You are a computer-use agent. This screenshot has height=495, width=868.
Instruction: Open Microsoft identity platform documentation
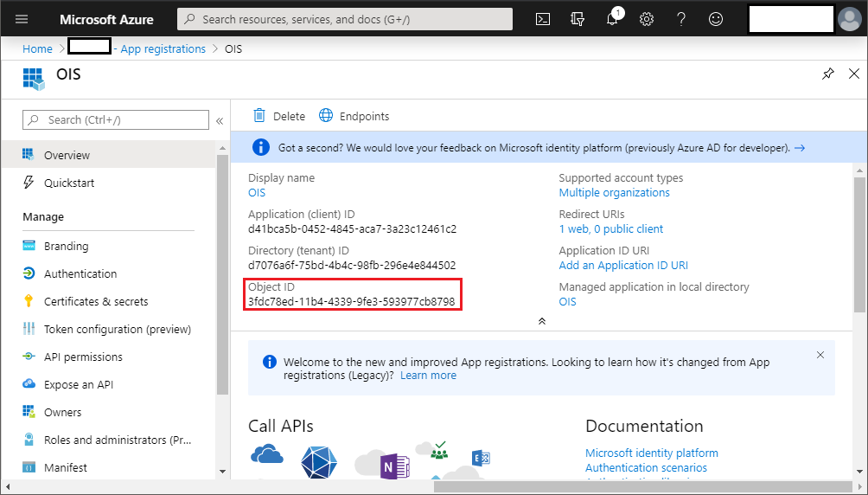coord(652,453)
